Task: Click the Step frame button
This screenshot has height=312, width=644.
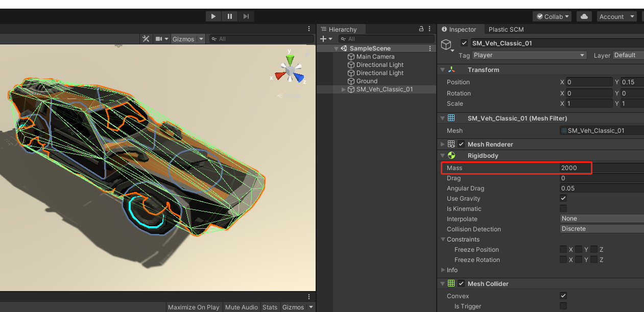Action: tap(246, 16)
